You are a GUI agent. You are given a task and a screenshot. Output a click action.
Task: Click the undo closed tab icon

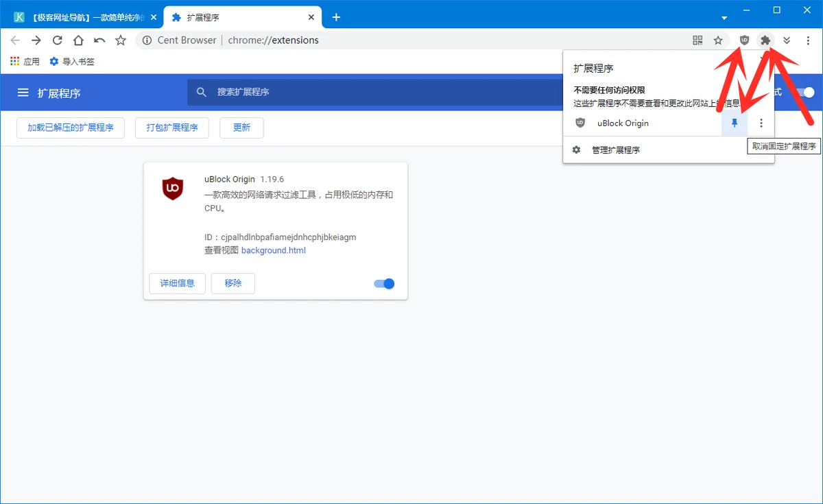99,40
